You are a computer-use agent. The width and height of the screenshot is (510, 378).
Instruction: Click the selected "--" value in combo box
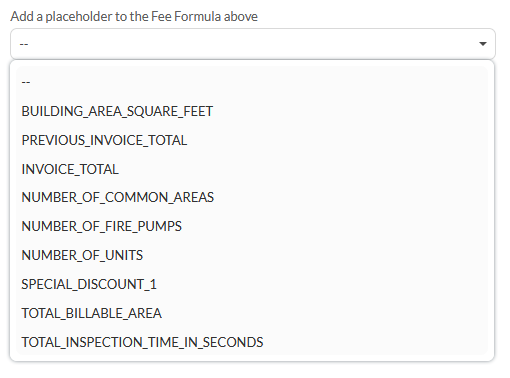(24, 44)
